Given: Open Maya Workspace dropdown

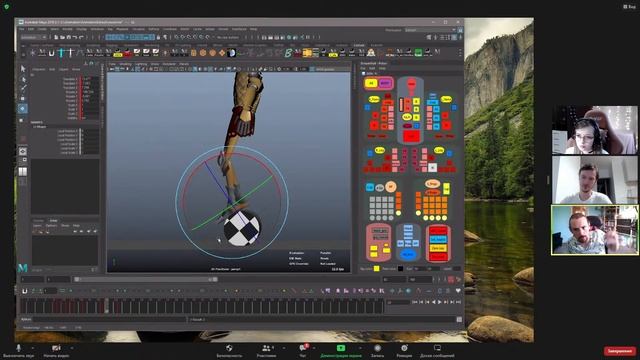Looking at the screenshot, I should point(430,30).
